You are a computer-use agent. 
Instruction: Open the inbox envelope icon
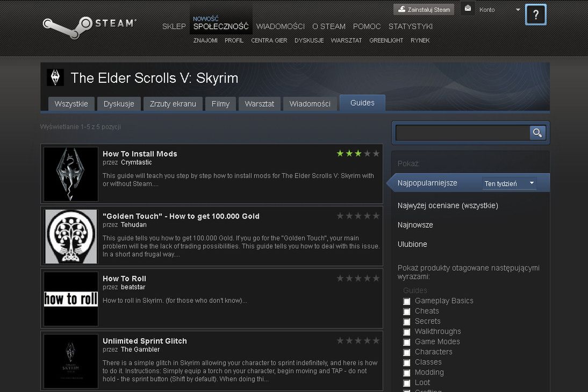[468, 9]
